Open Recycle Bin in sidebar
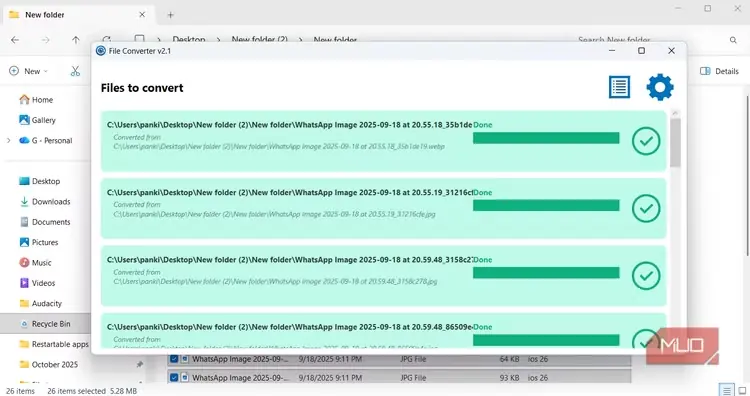Screen dimensions: 750x396 pos(45,324)
